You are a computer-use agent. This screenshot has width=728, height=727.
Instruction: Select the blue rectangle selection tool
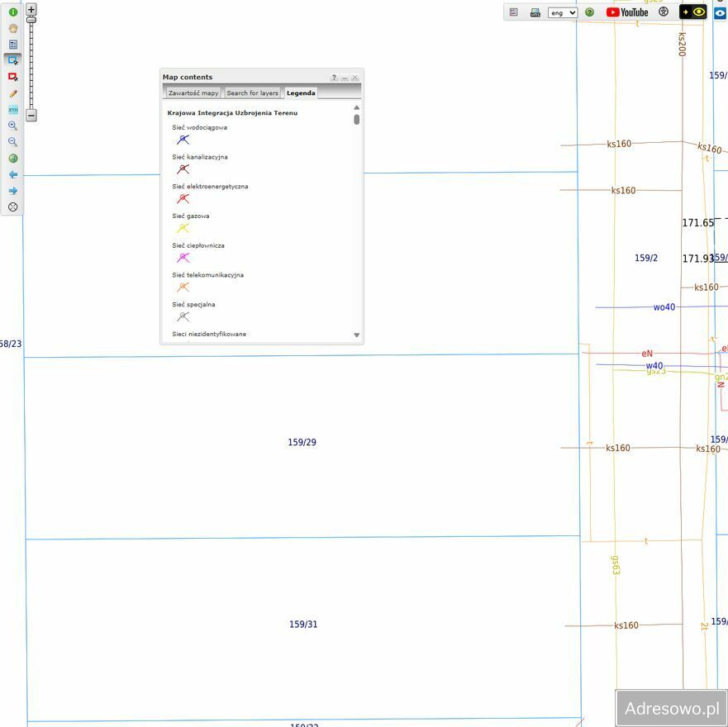(13, 61)
